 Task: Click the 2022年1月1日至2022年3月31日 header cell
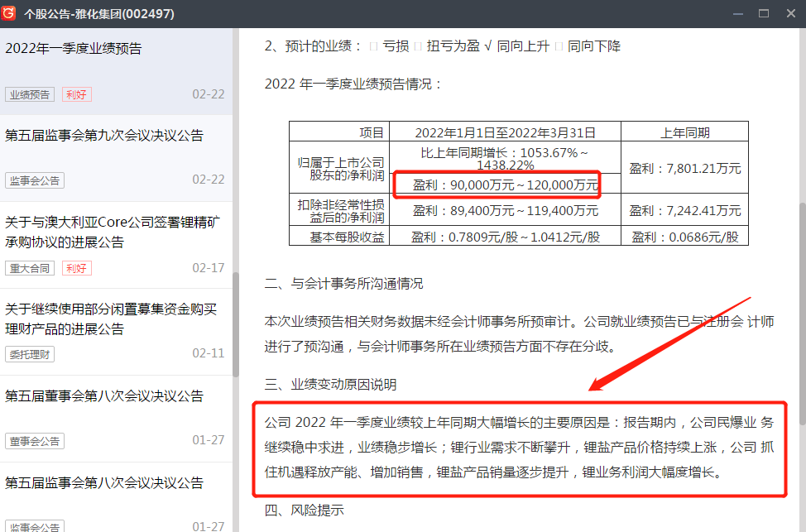pos(506,132)
